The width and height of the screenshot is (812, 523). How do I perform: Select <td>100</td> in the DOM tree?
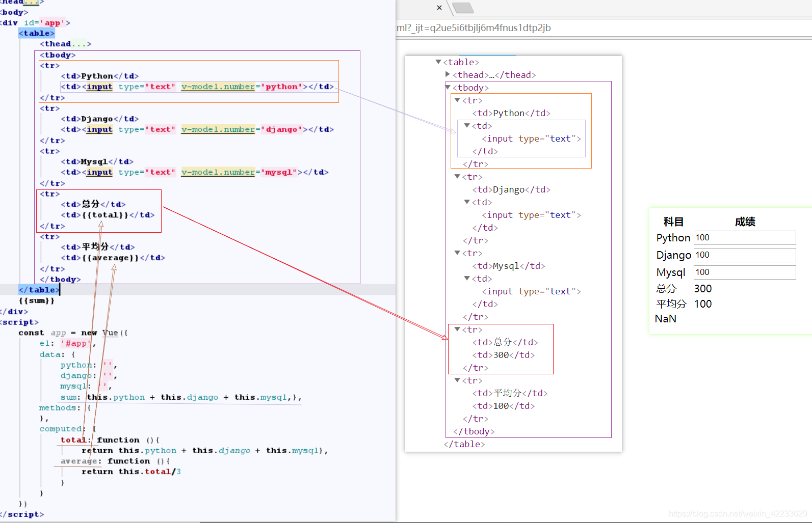[x=504, y=406]
